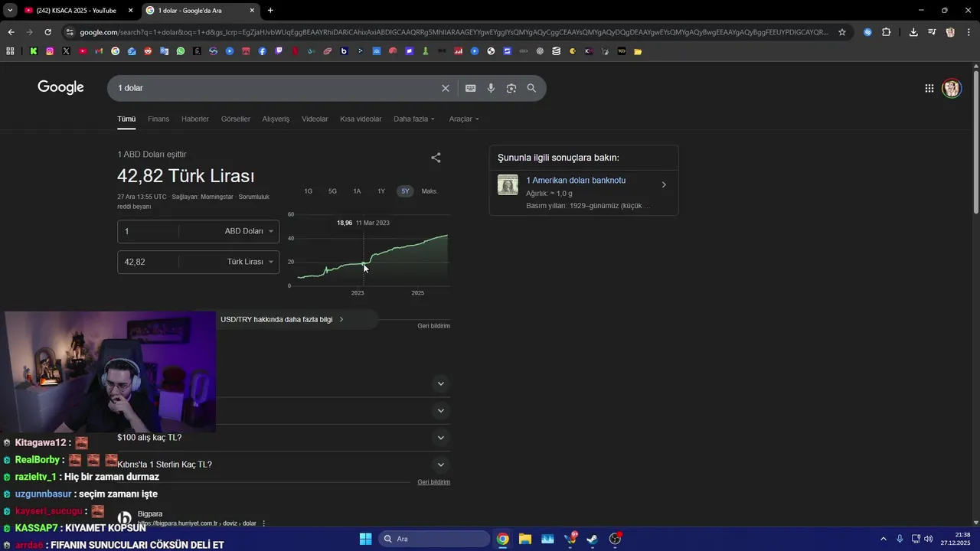Screen dimensions: 980x551
Task: Open the media control icon in toolbar
Action: 932,32
